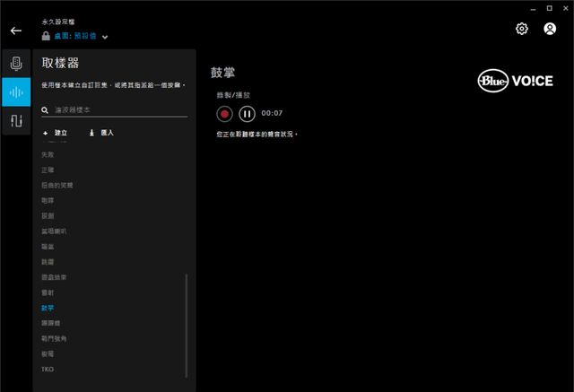Select the sampler waveform sidebar icon
The height and width of the screenshot is (392, 574).
pos(15,92)
